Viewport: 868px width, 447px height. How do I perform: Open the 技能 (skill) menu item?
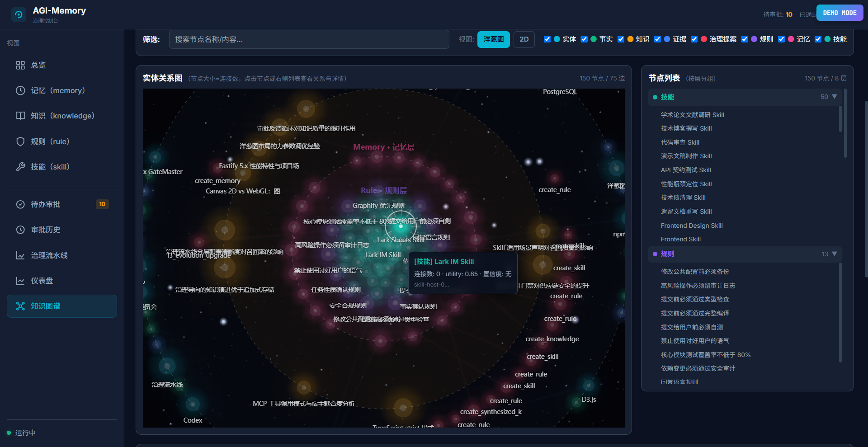tap(62, 167)
